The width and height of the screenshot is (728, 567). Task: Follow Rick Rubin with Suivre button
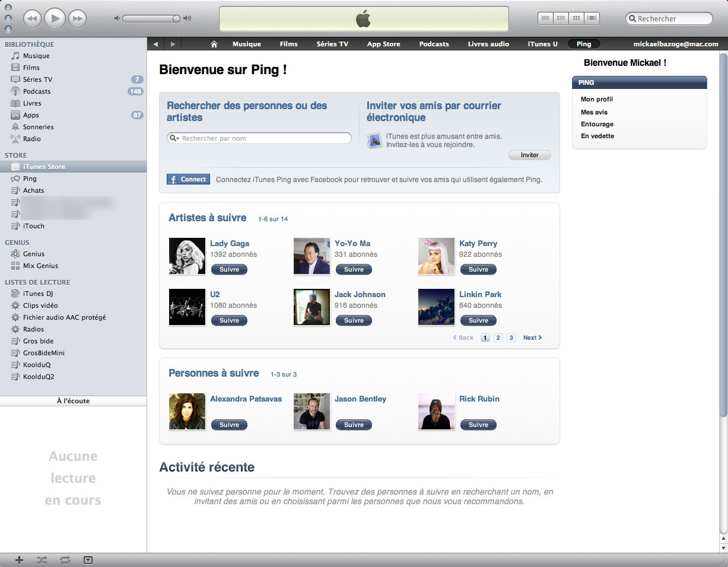click(x=478, y=425)
